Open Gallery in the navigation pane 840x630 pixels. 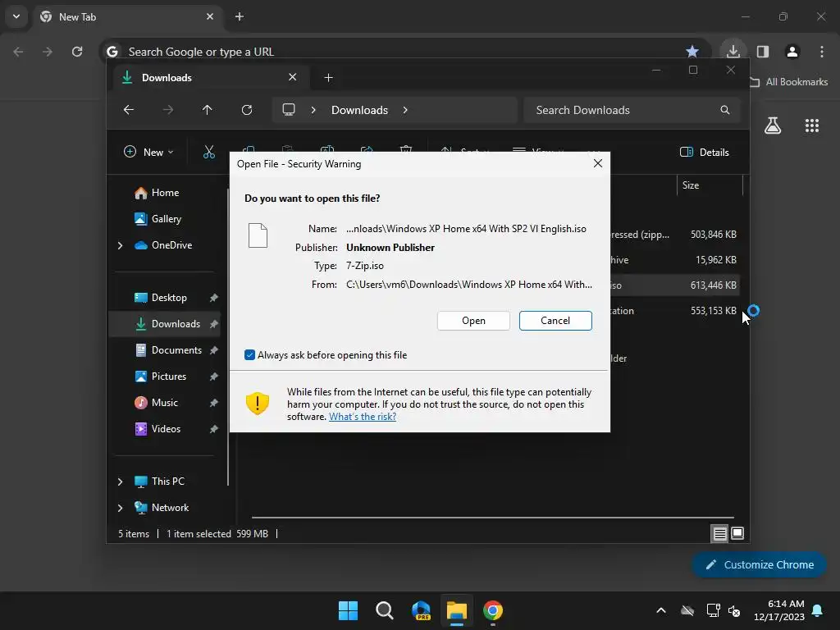(x=166, y=218)
